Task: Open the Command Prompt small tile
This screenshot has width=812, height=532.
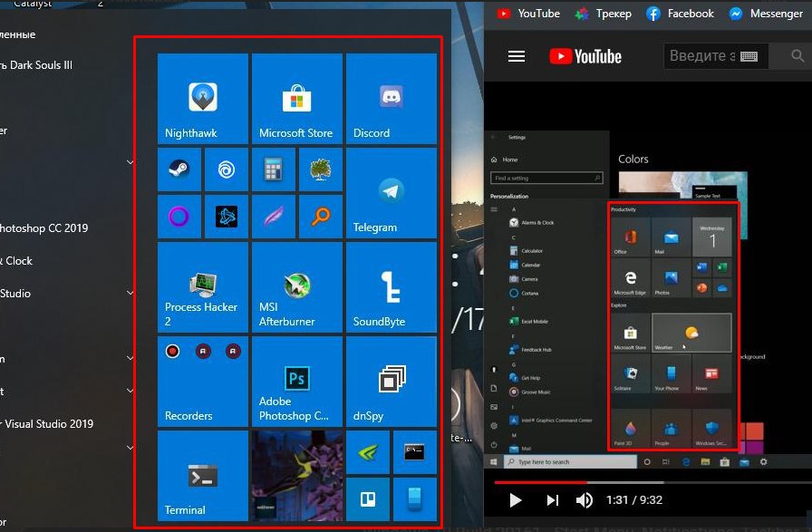Action: (415, 452)
